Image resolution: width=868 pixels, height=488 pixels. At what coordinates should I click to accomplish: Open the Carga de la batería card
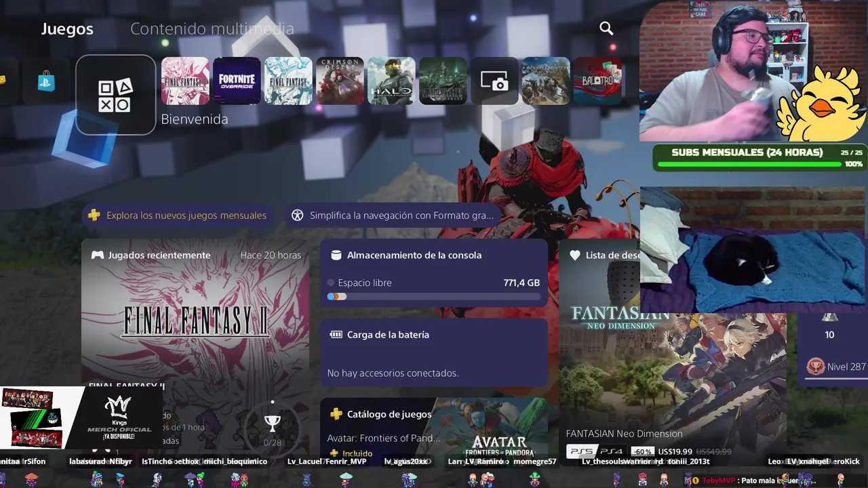click(x=434, y=353)
